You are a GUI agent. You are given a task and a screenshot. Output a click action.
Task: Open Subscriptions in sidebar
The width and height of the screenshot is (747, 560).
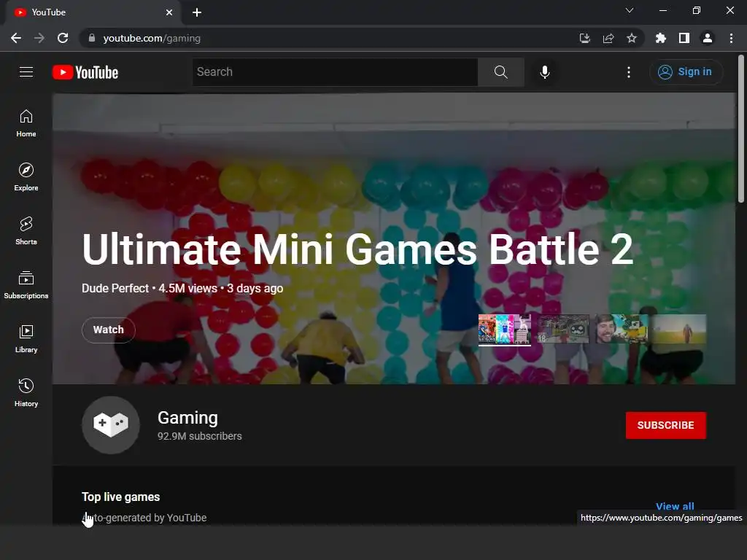click(26, 285)
